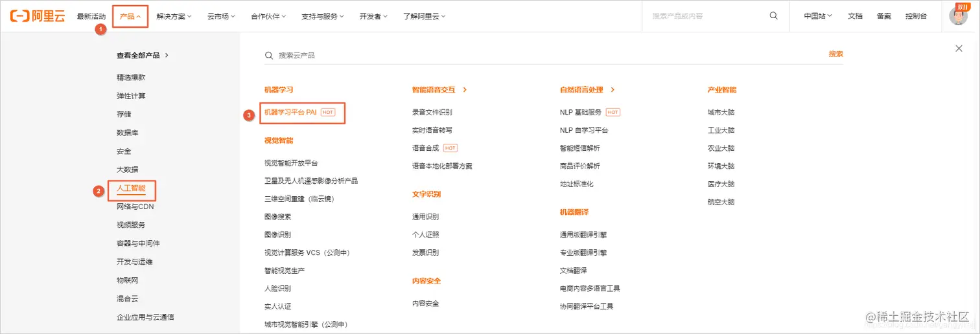
Task: Open the 中国站 region dropdown
Action: point(818,16)
